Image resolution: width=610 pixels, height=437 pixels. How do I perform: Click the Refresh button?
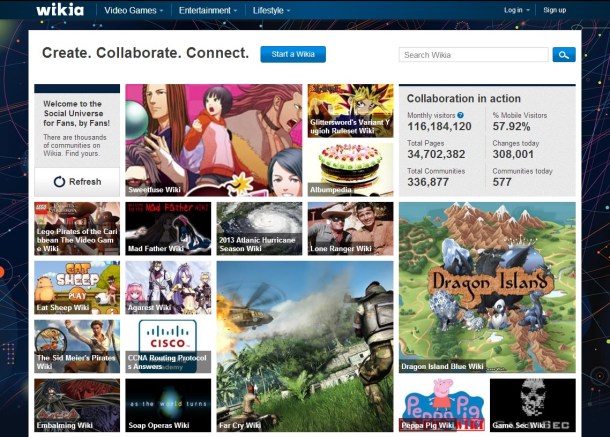click(x=77, y=182)
